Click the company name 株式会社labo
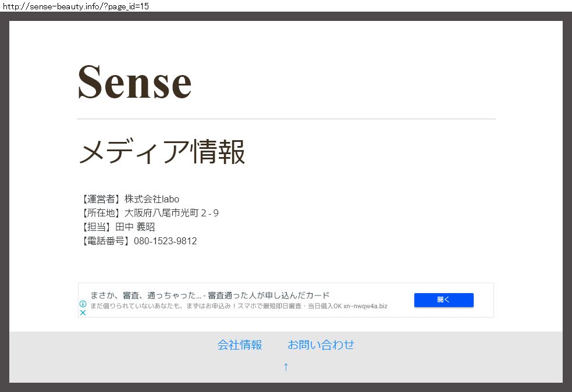Image resolution: width=572 pixels, height=392 pixels. coord(152,199)
